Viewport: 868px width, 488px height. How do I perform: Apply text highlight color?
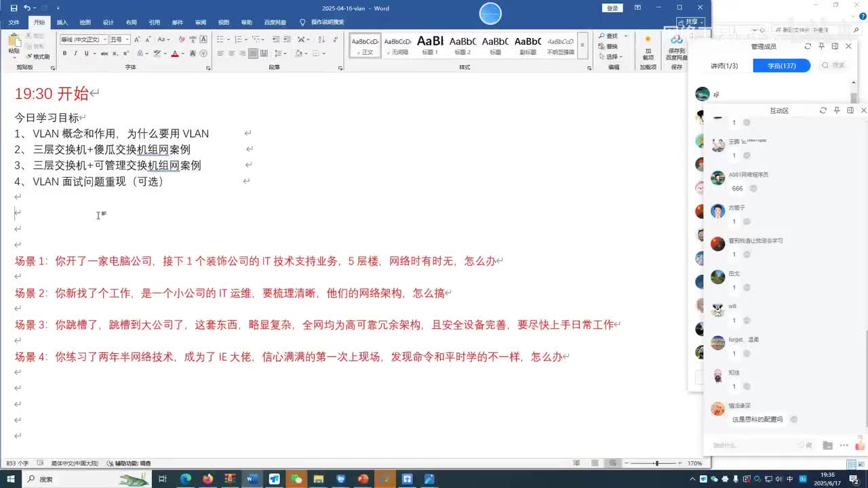pyautogui.click(x=157, y=54)
